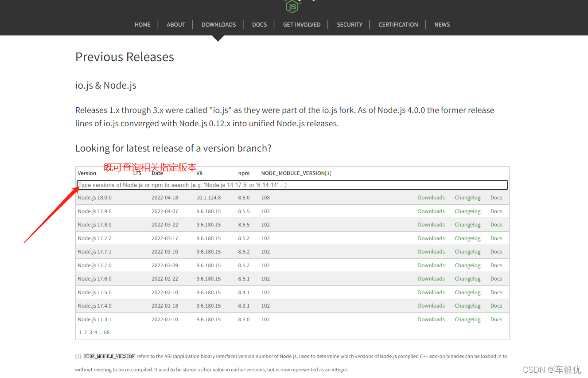The height and width of the screenshot is (378, 588).
Task: Click Downloads link for Node.js 17.8.0
Action: [431, 225]
